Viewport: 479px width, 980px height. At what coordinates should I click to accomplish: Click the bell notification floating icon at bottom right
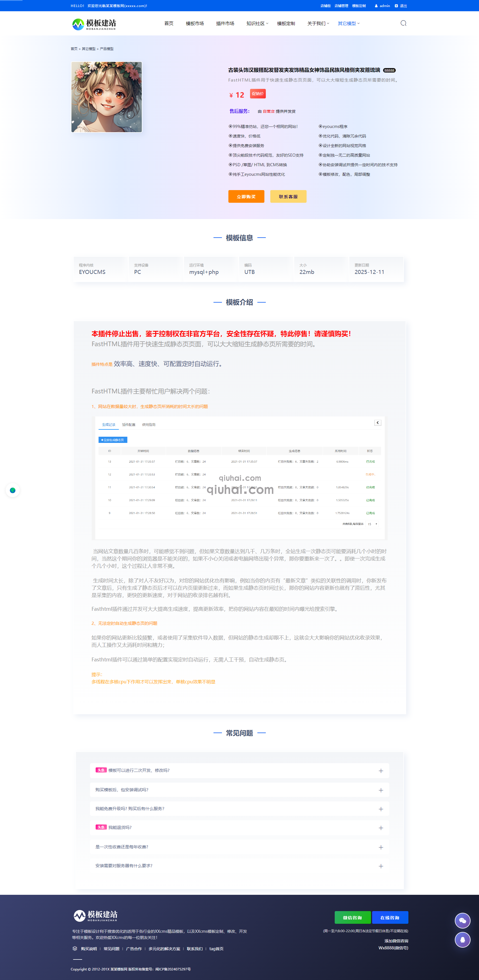click(x=462, y=940)
